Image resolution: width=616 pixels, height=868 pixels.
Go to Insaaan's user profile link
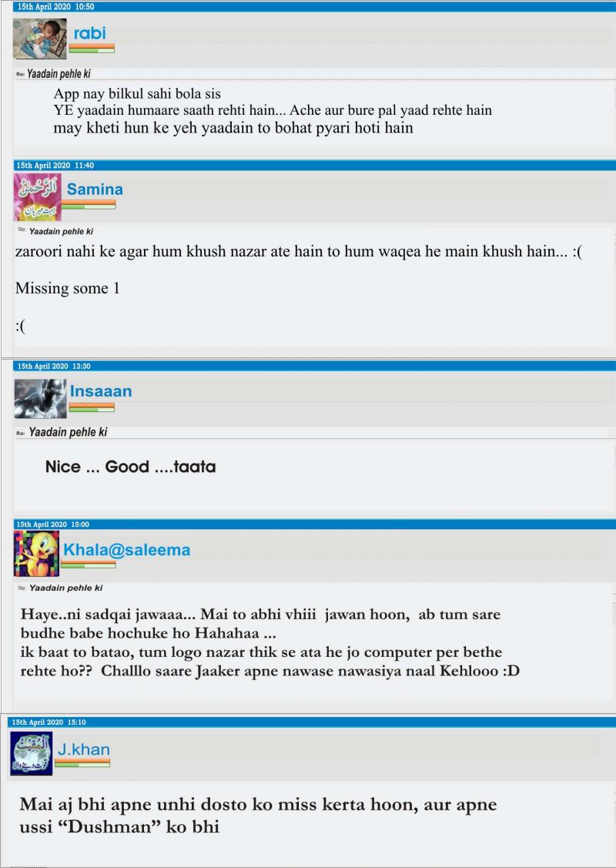pyautogui.click(x=101, y=391)
